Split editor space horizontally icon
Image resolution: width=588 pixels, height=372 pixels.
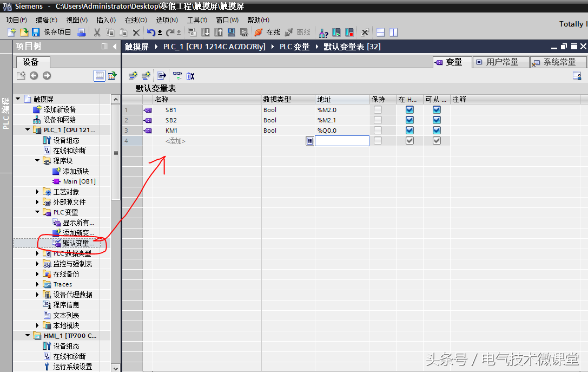click(381, 32)
